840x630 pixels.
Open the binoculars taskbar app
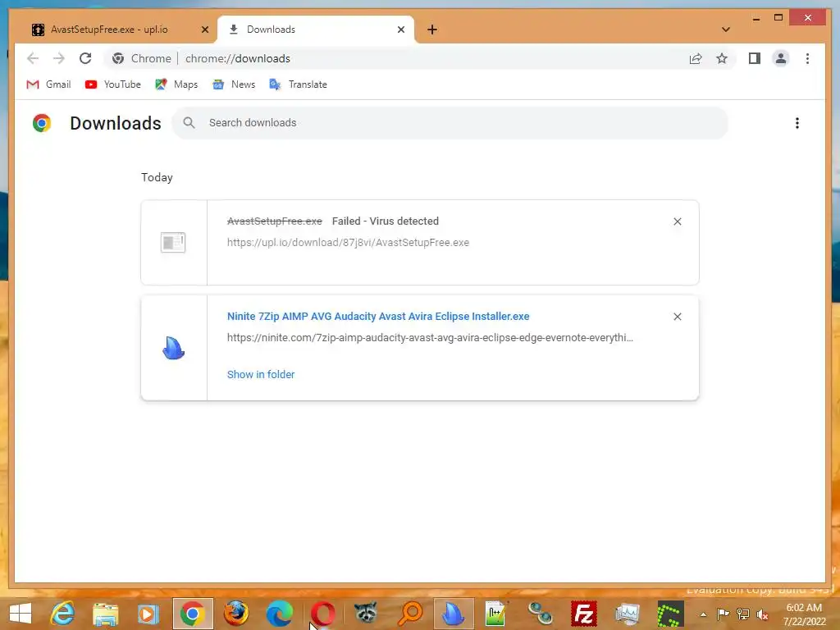[540, 614]
